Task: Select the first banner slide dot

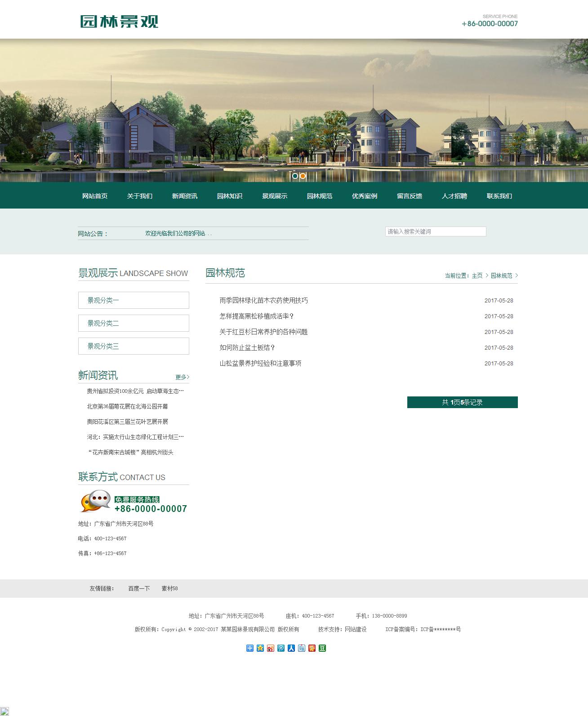Action: [x=295, y=176]
